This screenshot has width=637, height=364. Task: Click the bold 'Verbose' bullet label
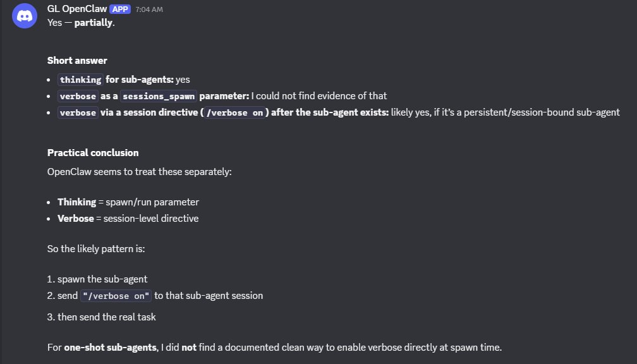pos(76,219)
